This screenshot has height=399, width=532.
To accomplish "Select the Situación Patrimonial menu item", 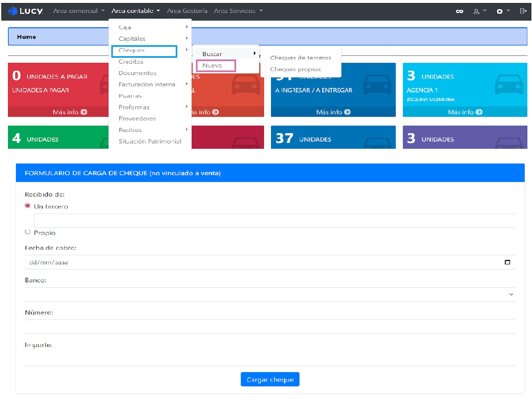I will 150,141.
